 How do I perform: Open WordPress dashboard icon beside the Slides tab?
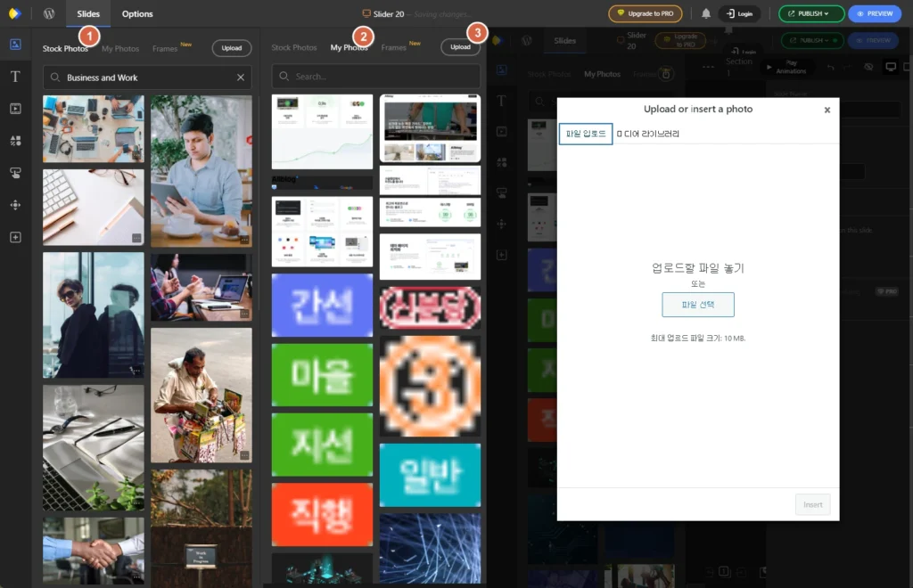[x=49, y=13]
